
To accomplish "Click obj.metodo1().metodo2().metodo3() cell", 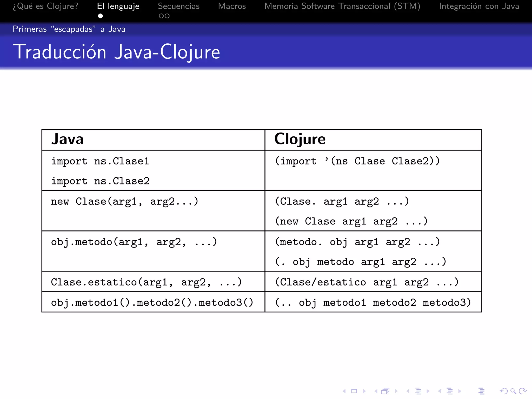I will 153,302.
